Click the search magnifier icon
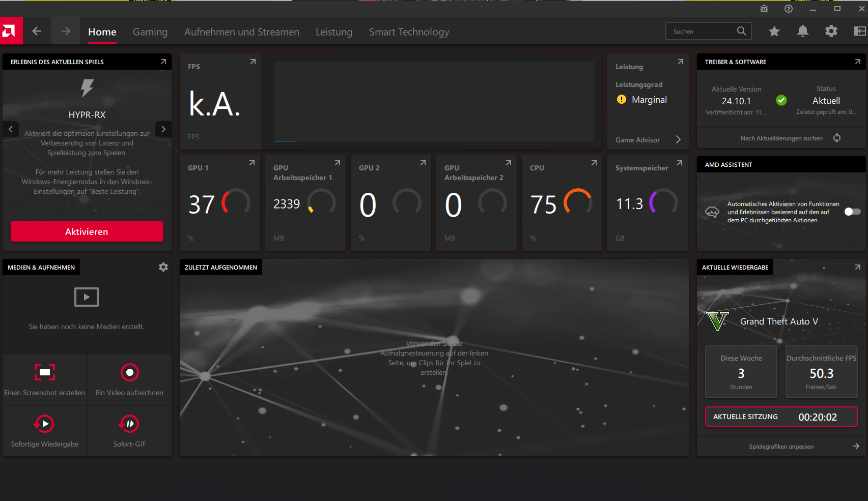Viewport: 868px width, 501px height. (x=741, y=31)
